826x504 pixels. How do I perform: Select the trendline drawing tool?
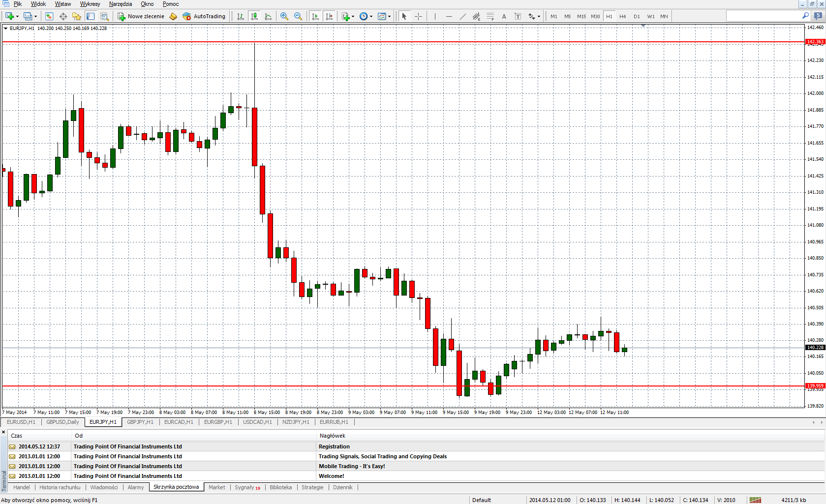(x=463, y=16)
